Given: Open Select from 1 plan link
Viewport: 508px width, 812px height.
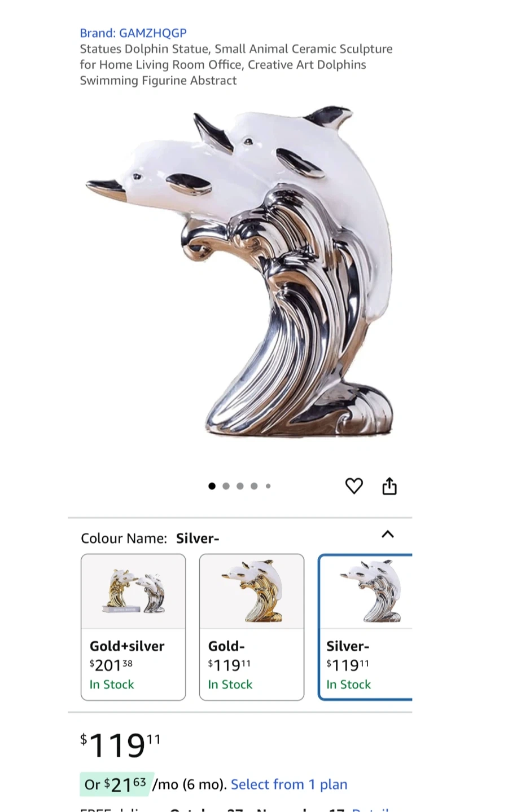Looking at the screenshot, I should (289, 784).
